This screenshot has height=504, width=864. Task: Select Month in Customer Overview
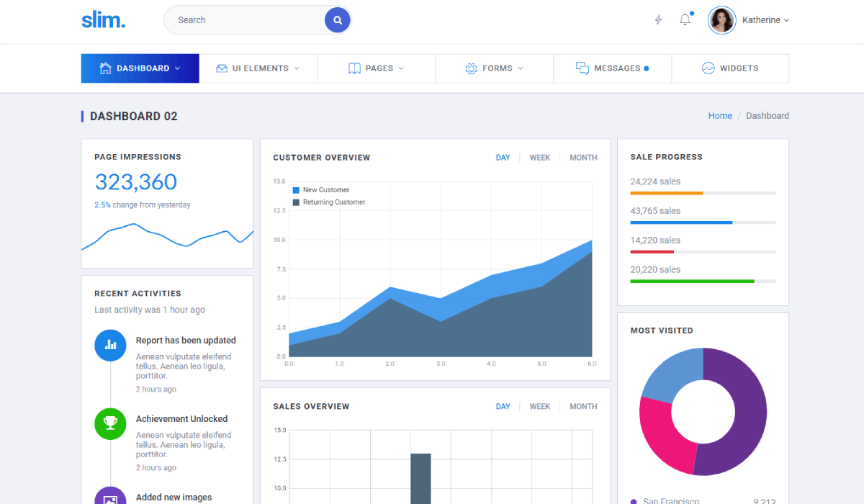pyautogui.click(x=583, y=158)
